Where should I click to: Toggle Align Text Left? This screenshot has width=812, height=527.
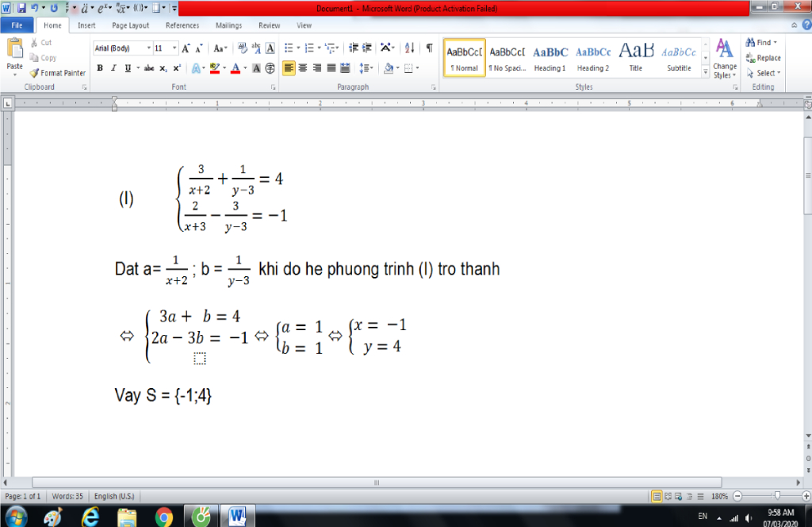click(x=289, y=68)
